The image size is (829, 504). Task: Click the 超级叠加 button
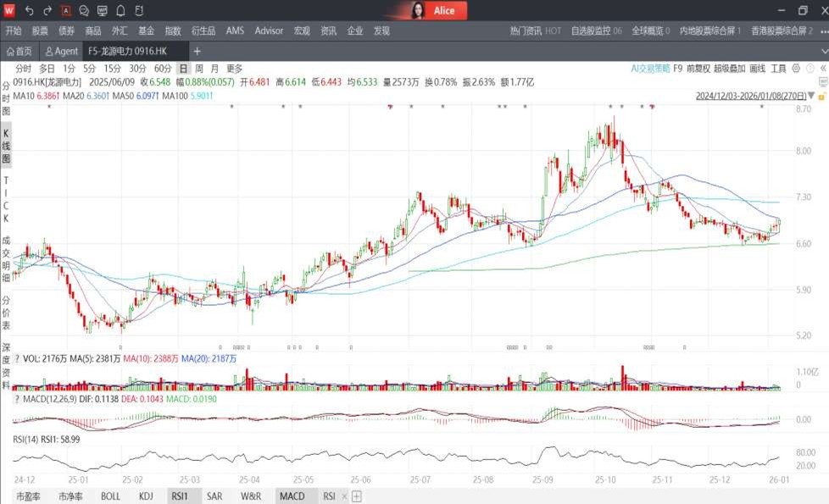pos(729,69)
